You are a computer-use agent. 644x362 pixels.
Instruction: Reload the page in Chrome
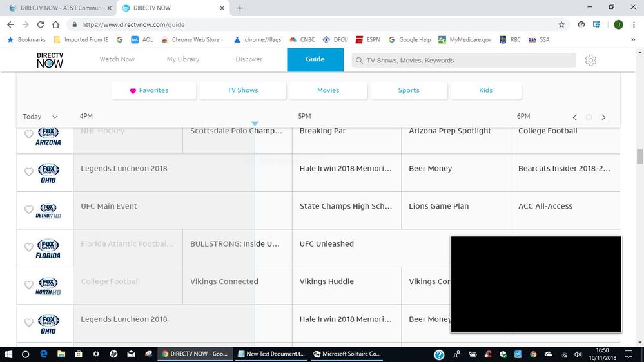[41, 24]
